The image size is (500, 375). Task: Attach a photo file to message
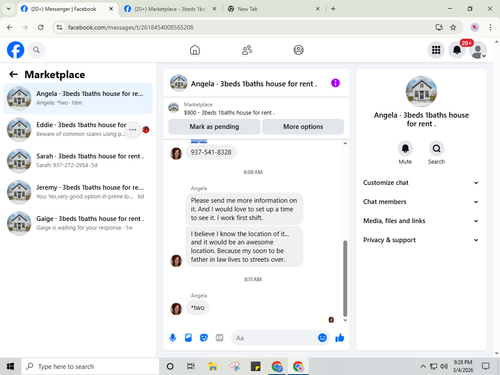(188, 338)
